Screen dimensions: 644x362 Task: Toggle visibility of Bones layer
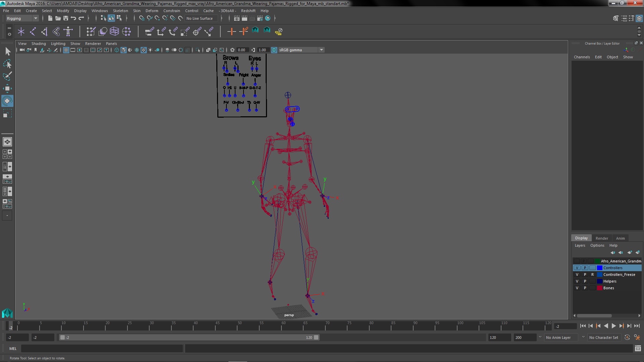click(x=577, y=288)
